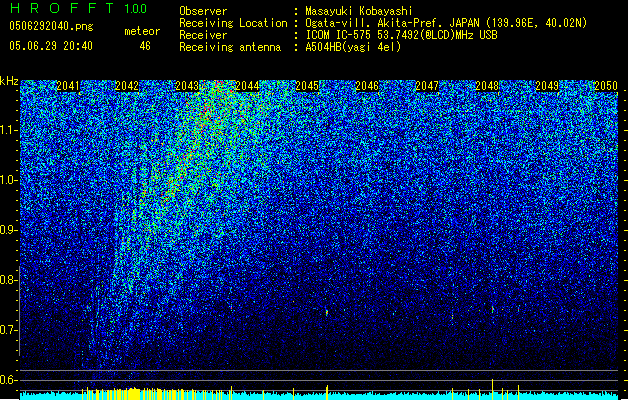Click the date stamp 05.06.29 20:40
Image resolution: width=629 pixels, height=400 pixels.
coord(51,46)
